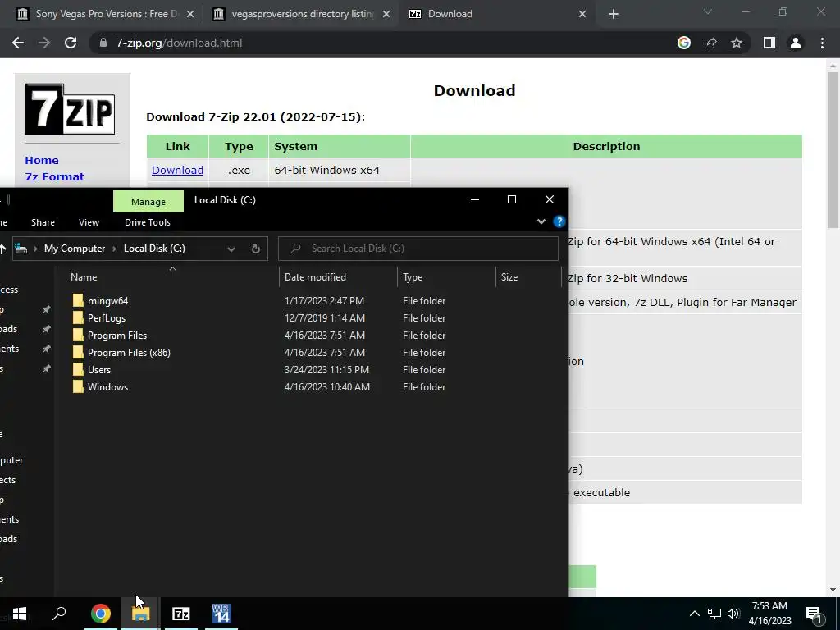Close the vegasproversions directory listing tab
The image size is (840, 630).
[x=386, y=15]
